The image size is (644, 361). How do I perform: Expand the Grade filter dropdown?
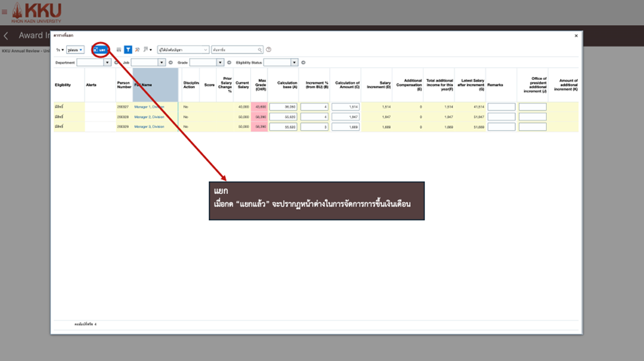[220, 63]
